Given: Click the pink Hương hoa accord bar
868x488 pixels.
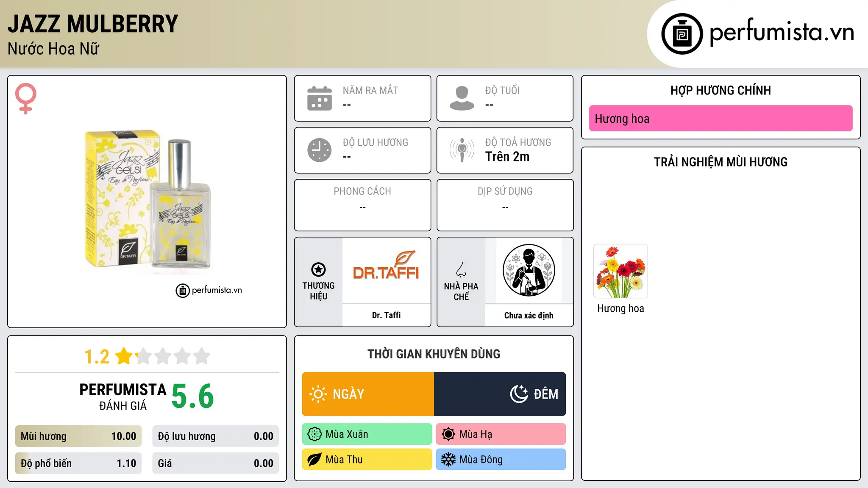Looking at the screenshot, I should coord(721,118).
